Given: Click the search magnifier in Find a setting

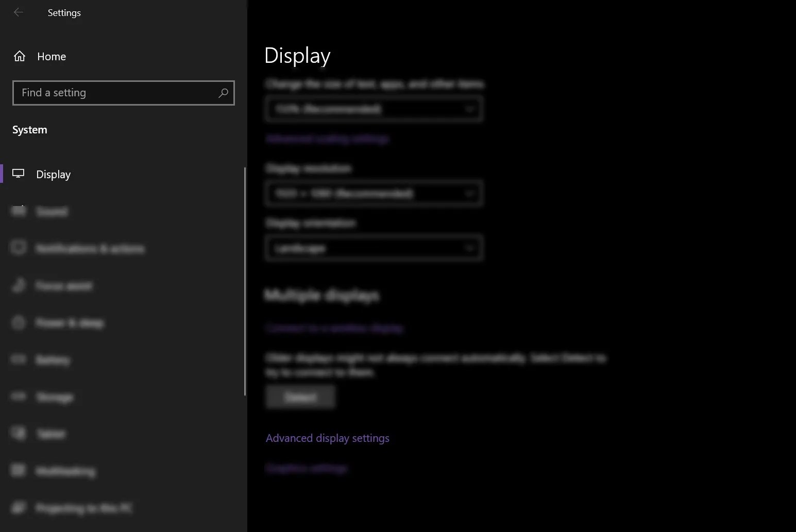Looking at the screenshot, I should pos(223,93).
